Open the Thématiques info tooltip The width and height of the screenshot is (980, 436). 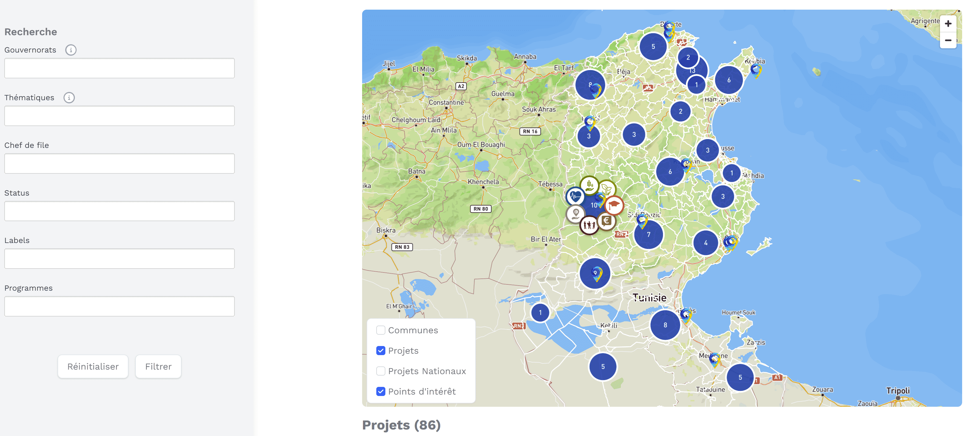68,98
